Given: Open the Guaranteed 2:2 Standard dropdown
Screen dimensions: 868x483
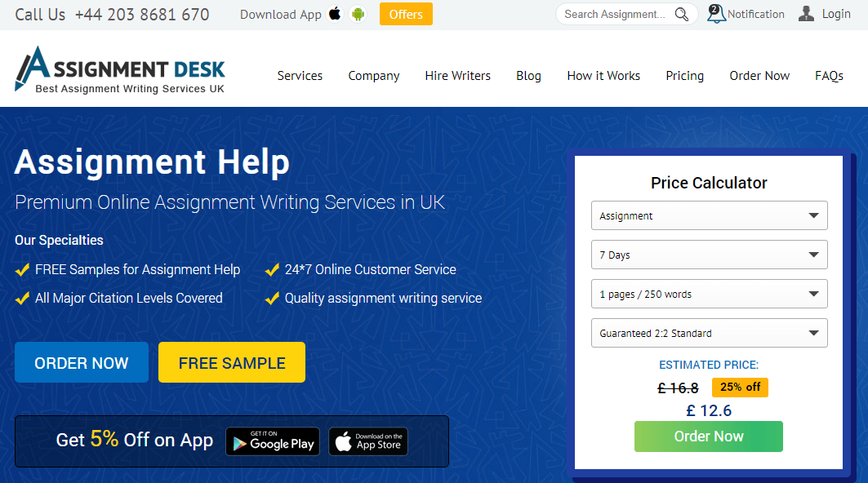Looking at the screenshot, I should pos(709,333).
